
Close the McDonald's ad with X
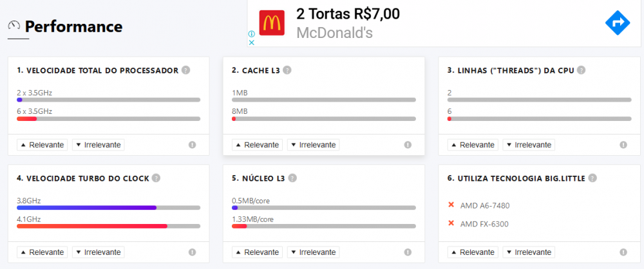coord(252,42)
